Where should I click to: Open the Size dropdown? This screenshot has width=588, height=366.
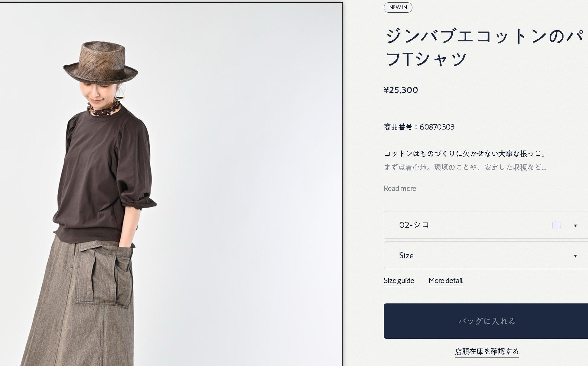(486, 255)
